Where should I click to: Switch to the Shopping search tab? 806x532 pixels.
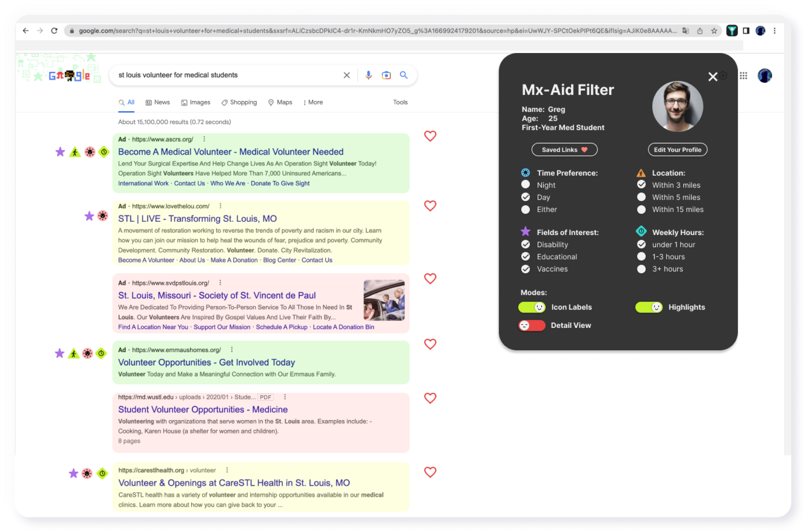point(239,102)
